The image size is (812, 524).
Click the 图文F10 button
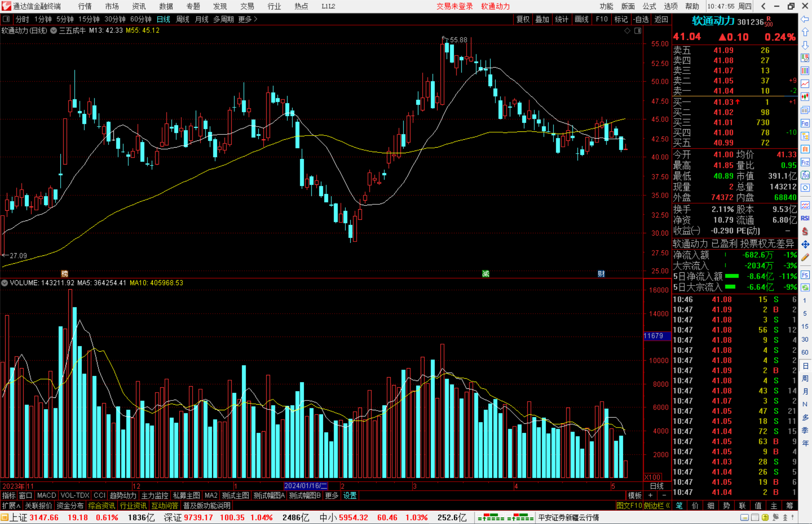(629, 506)
